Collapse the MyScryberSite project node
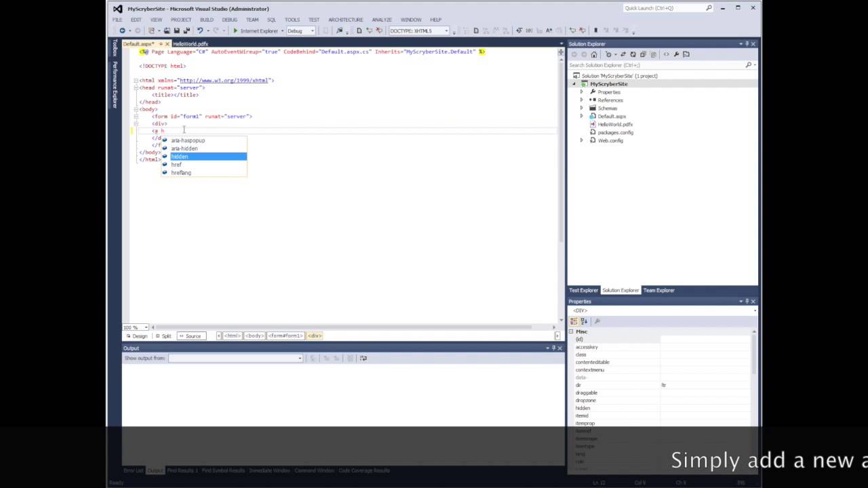Screen dimensions: 868x488 tap(574, 84)
